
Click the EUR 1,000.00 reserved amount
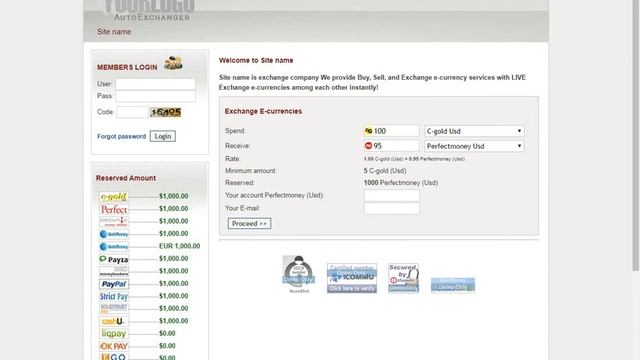point(180,246)
